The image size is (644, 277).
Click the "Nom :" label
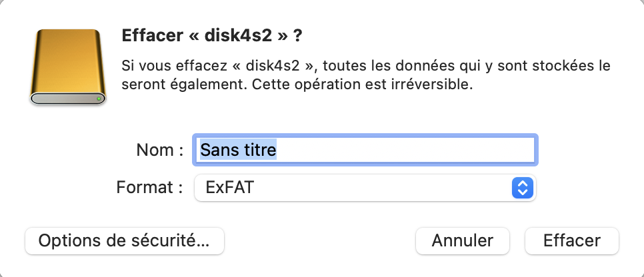click(x=159, y=150)
